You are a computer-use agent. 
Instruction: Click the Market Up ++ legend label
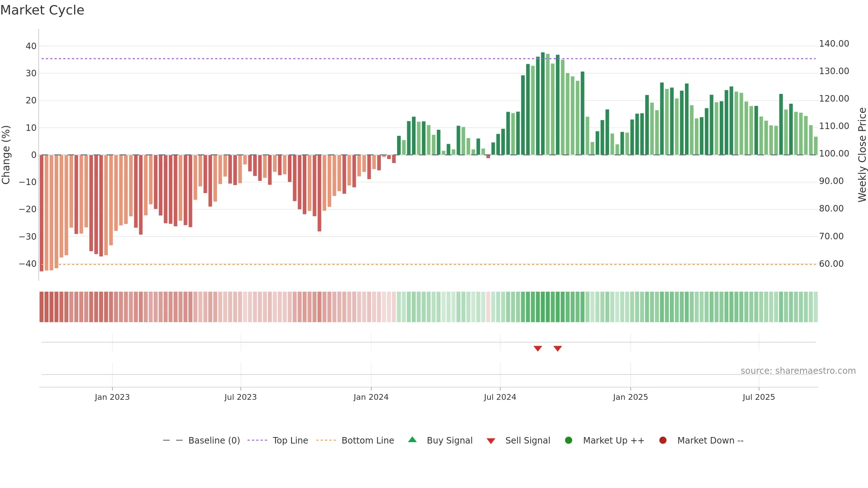[x=614, y=441]
